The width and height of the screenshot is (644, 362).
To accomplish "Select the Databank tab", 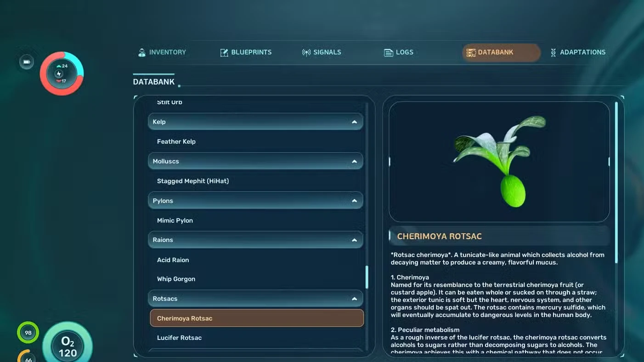I will click(501, 52).
